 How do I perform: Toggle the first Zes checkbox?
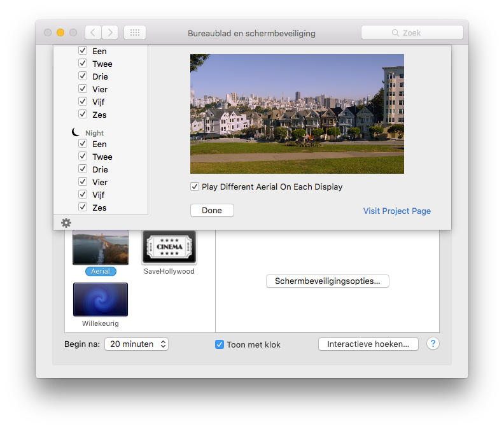point(83,114)
